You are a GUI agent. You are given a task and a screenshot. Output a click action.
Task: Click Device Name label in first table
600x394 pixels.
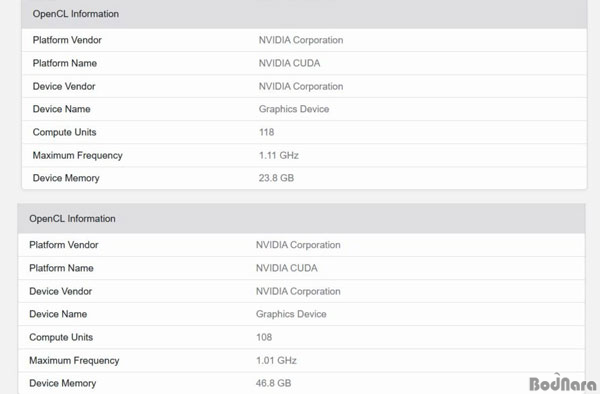tap(62, 109)
